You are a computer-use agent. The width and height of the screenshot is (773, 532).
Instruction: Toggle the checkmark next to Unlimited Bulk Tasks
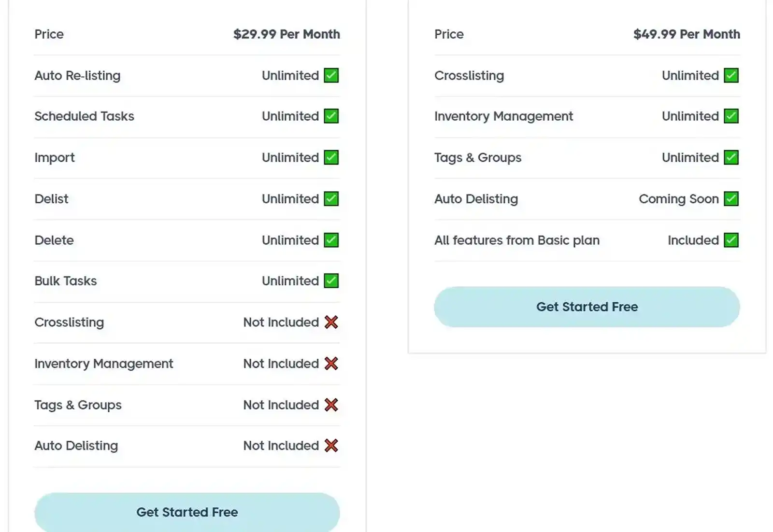click(x=331, y=280)
